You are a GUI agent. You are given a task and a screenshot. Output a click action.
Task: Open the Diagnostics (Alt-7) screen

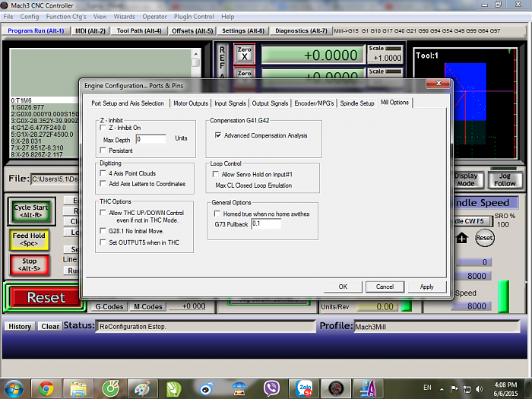tap(301, 31)
